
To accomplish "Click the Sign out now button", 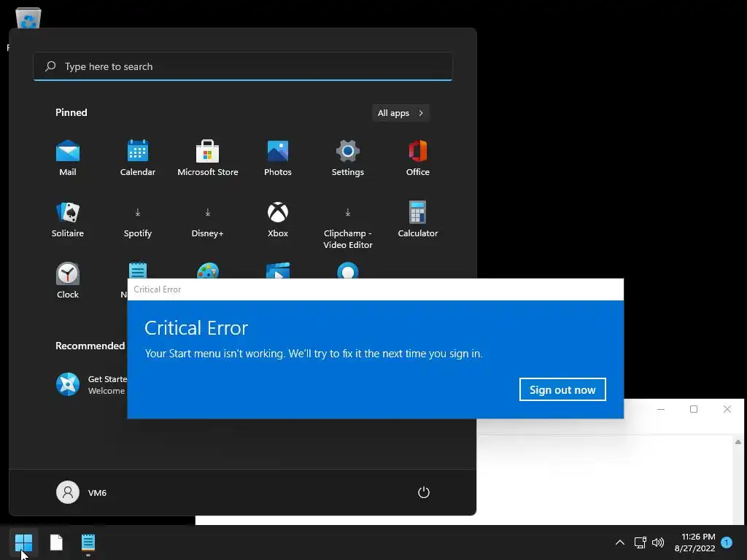I will click(562, 389).
